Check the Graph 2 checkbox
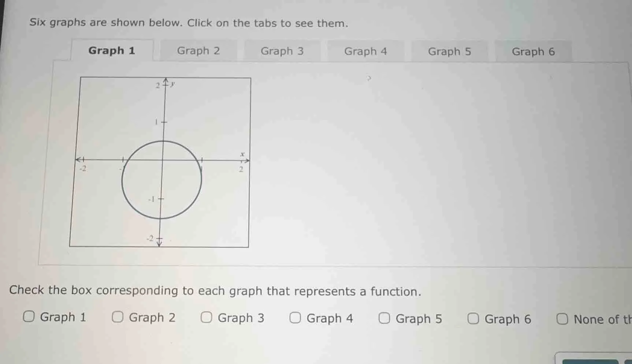632x364 pixels. coord(118,317)
